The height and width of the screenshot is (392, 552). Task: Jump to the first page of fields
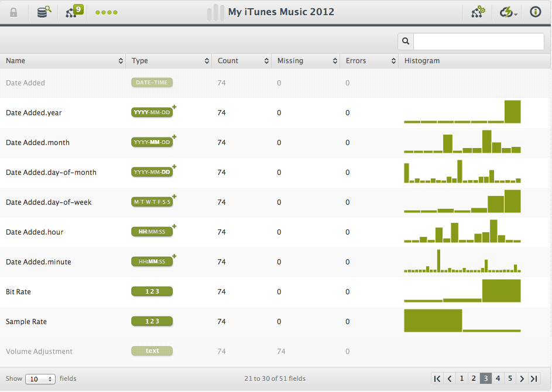click(x=437, y=379)
